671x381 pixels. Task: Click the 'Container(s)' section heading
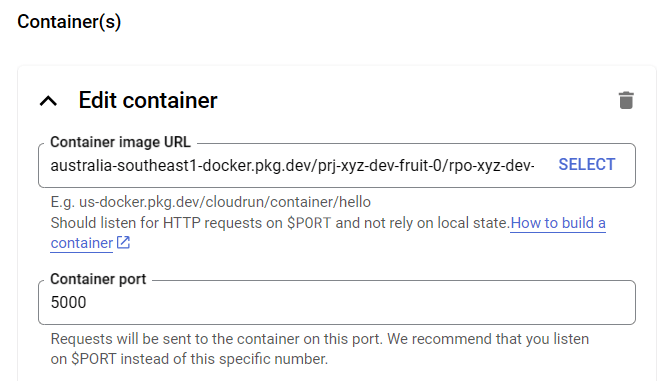point(69,21)
